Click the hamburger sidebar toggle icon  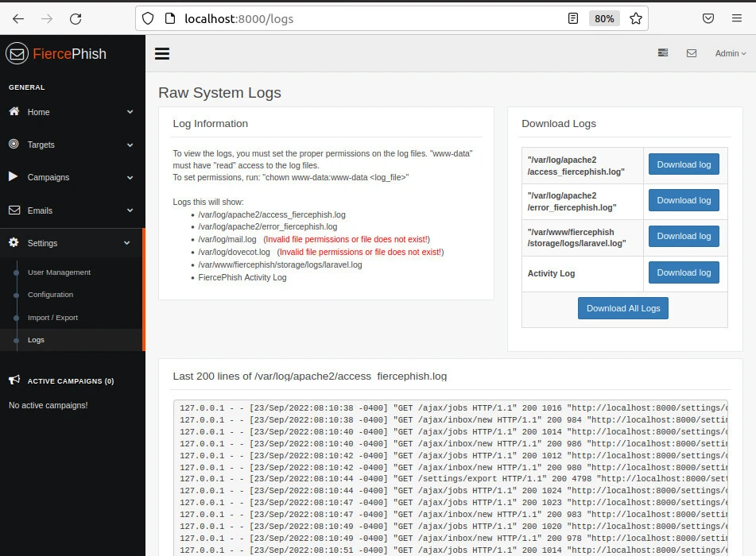pyautogui.click(x=162, y=54)
